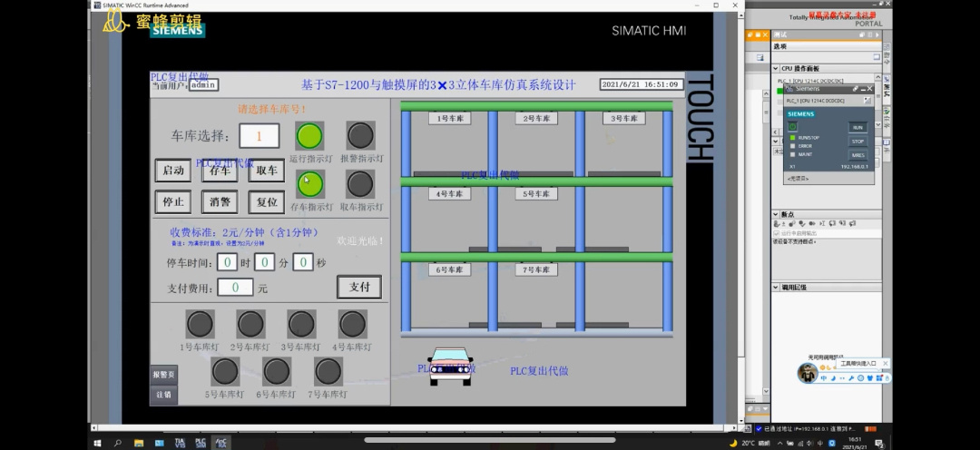Click the 启动 (start) button
The width and height of the screenshot is (980, 450).
(x=173, y=171)
